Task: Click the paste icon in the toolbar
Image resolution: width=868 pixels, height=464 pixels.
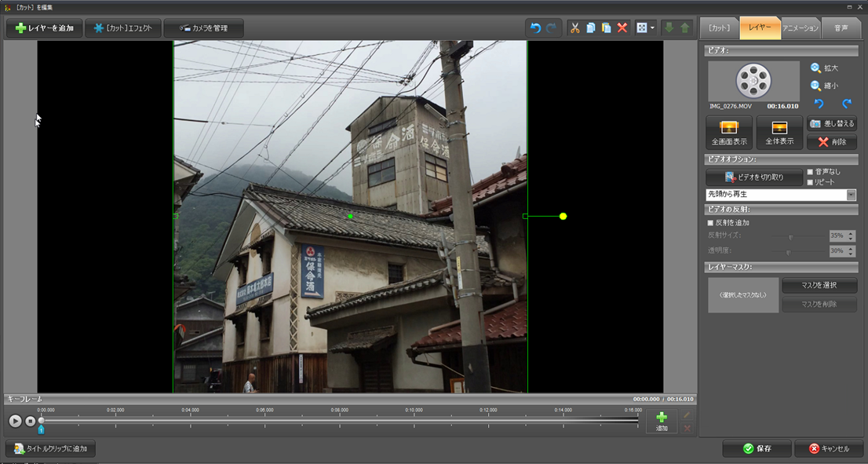Action: [x=606, y=28]
